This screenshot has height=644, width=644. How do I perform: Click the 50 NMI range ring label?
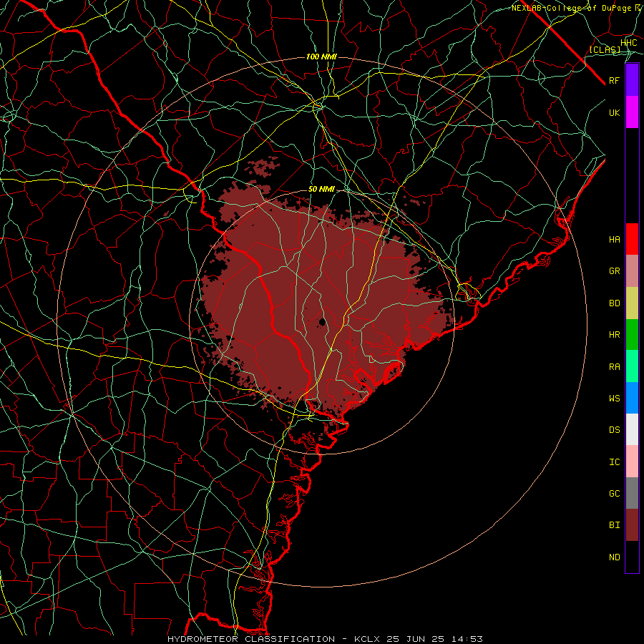point(321,190)
